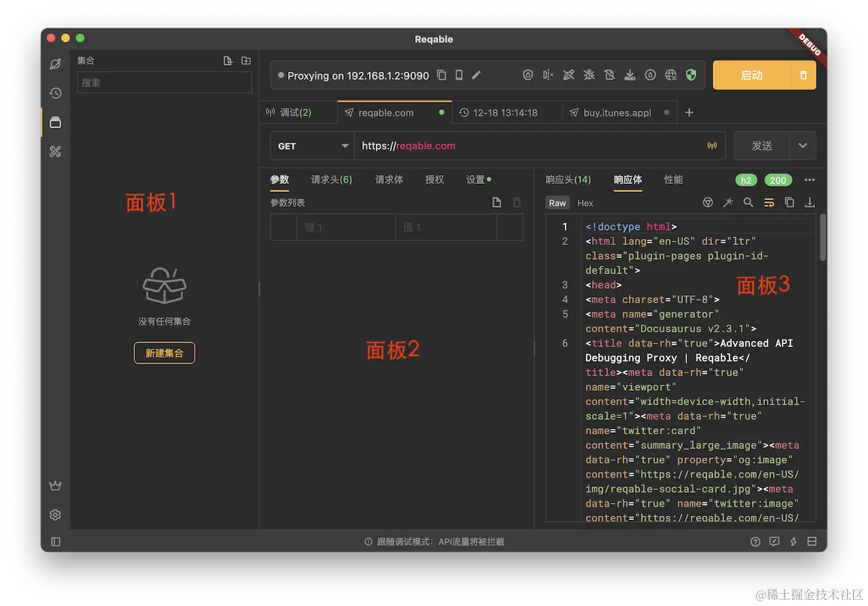The width and height of the screenshot is (868, 606).
Task: Click the magic wand beautify icon
Action: click(728, 202)
